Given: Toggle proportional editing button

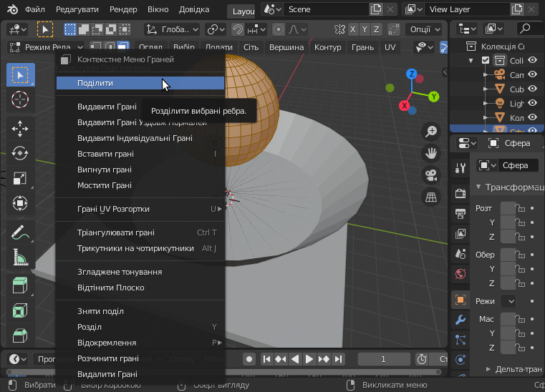Looking at the screenshot, I should coord(279,29).
